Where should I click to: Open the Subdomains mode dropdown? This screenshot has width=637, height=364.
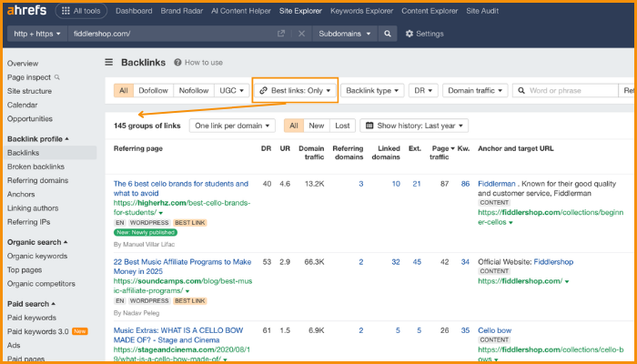(x=345, y=34)
